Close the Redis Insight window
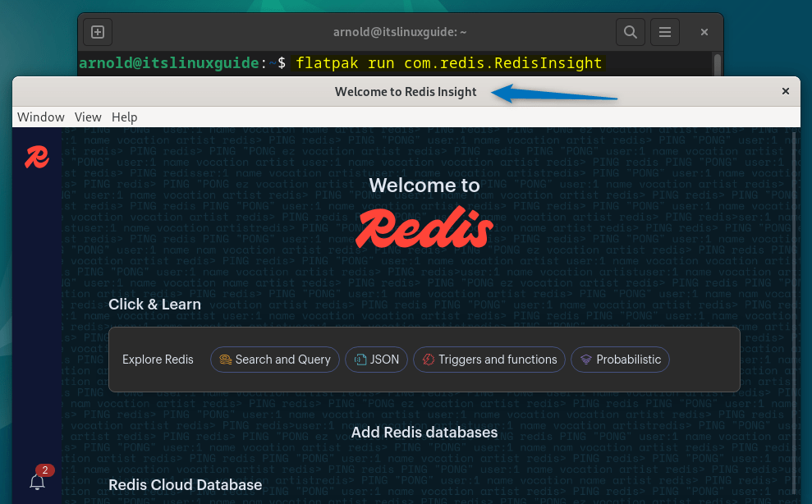Screen dimensions: 812x504 click(x=786, y=91)
